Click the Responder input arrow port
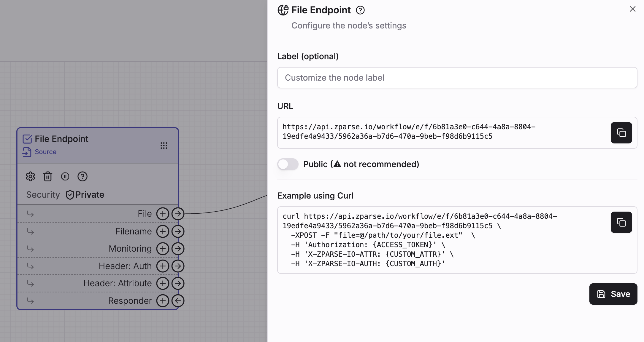 coord(178,301)
